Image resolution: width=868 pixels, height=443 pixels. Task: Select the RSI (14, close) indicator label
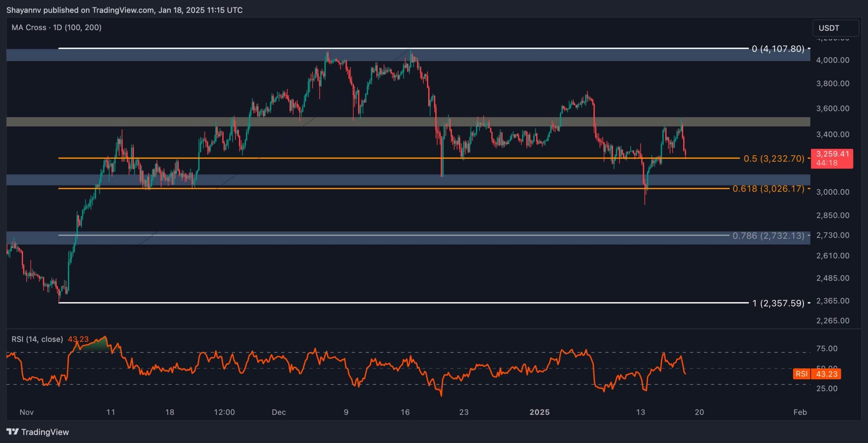37,339
